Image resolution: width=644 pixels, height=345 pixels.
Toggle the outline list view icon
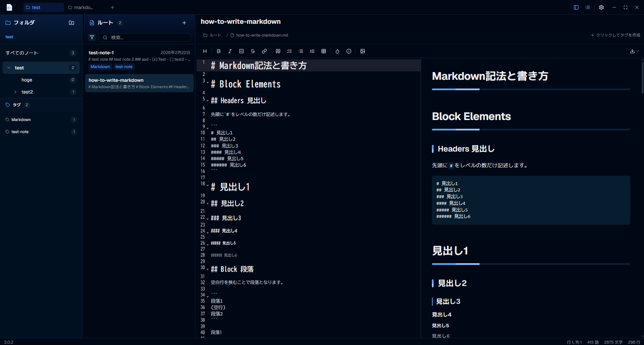pyautogui.click(x=588, y=7)
